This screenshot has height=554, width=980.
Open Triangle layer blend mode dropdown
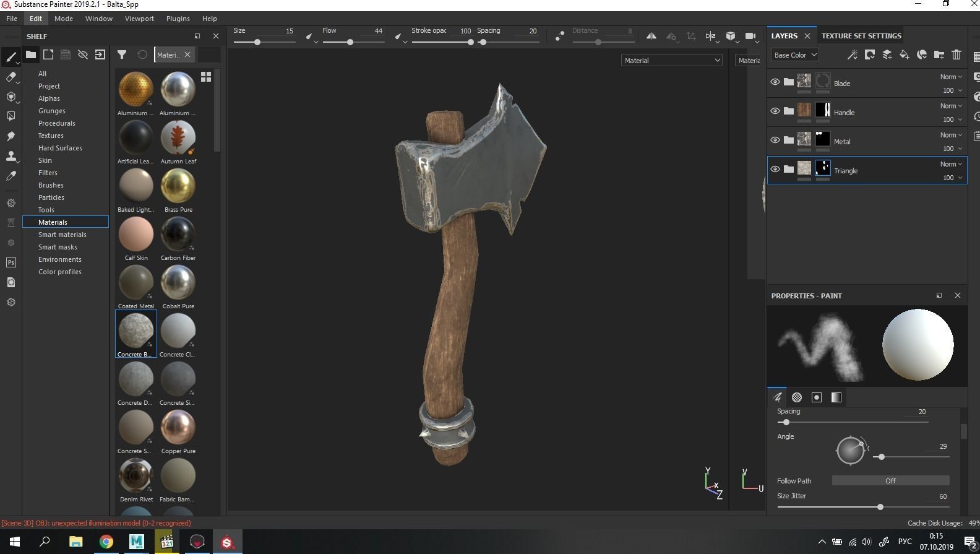(951, 164)
